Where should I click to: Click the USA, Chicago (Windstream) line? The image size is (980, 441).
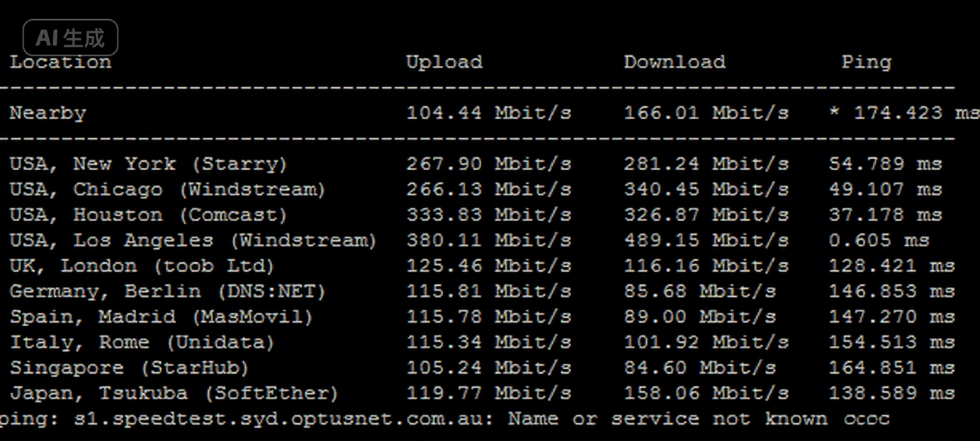(167, 190)
